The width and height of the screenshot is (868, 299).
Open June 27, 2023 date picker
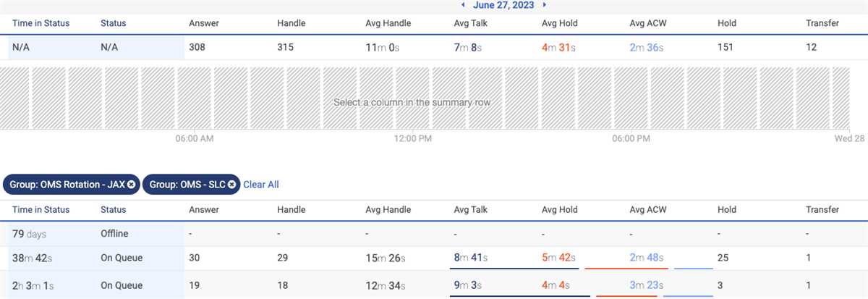click(503, 4)
